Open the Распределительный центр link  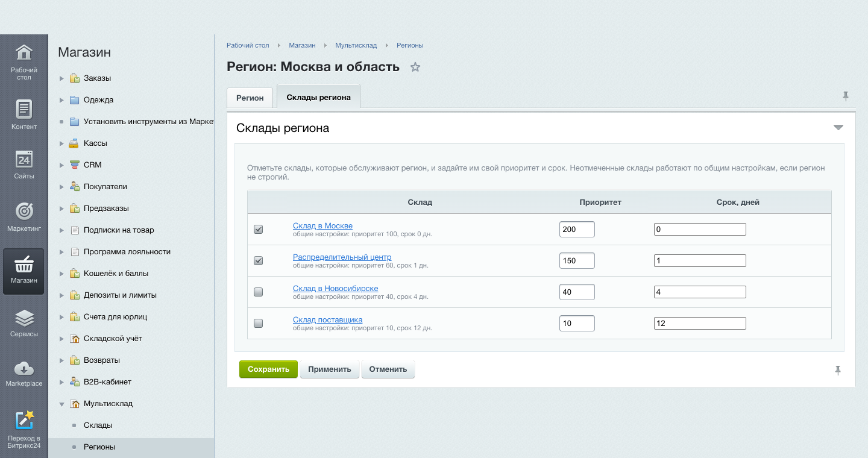[342, 257]
